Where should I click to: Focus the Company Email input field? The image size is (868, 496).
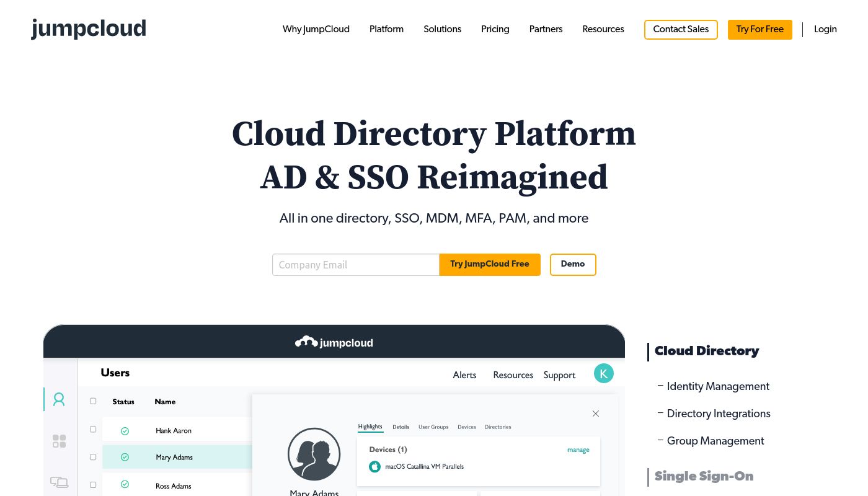355,265
